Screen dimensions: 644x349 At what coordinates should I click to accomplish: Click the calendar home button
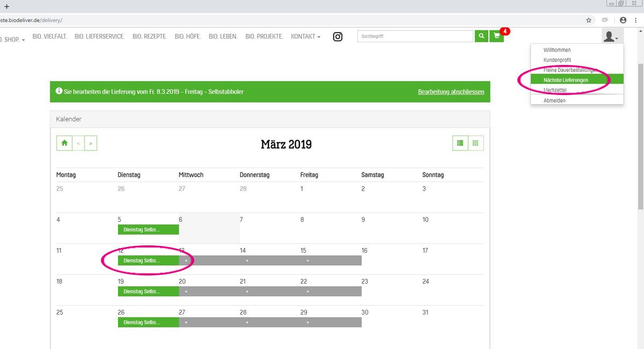pyautogui.click(x=64, y=143)
